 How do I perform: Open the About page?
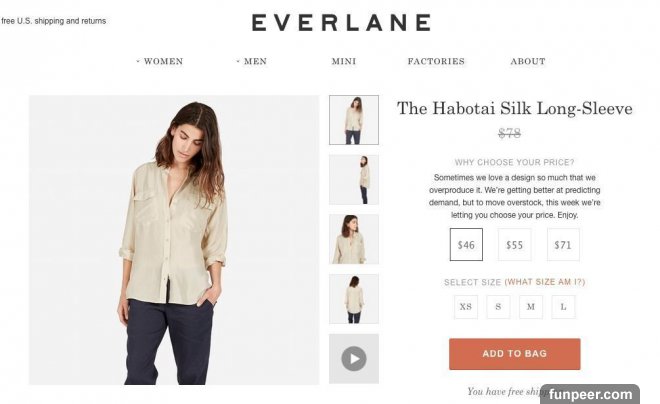(x=528, y=61)
